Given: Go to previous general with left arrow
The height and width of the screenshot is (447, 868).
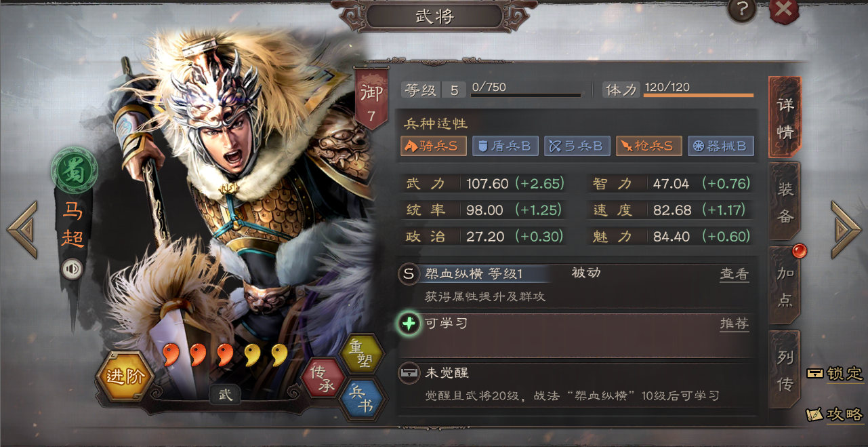Looking at the screenshot, I should [22, 229].
